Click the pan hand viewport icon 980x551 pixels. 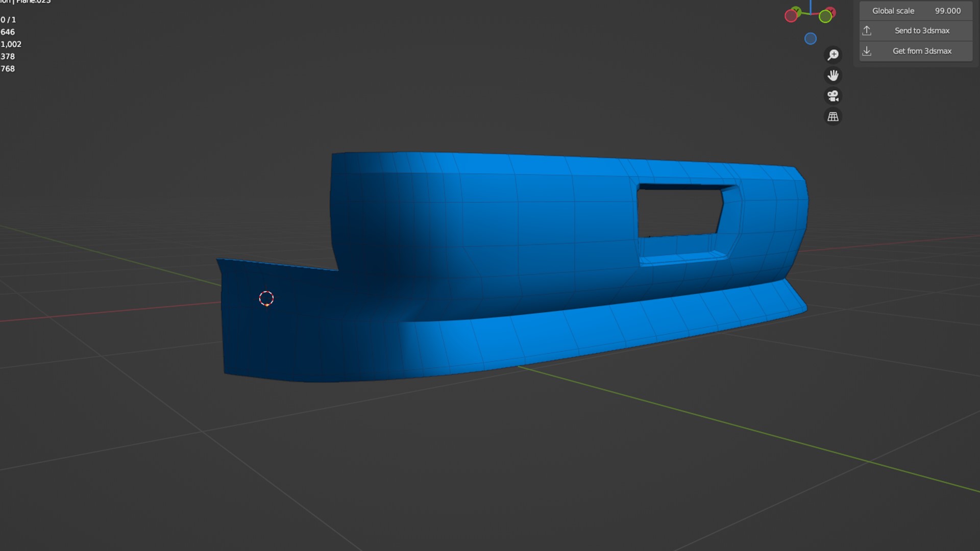coord(833,76)
